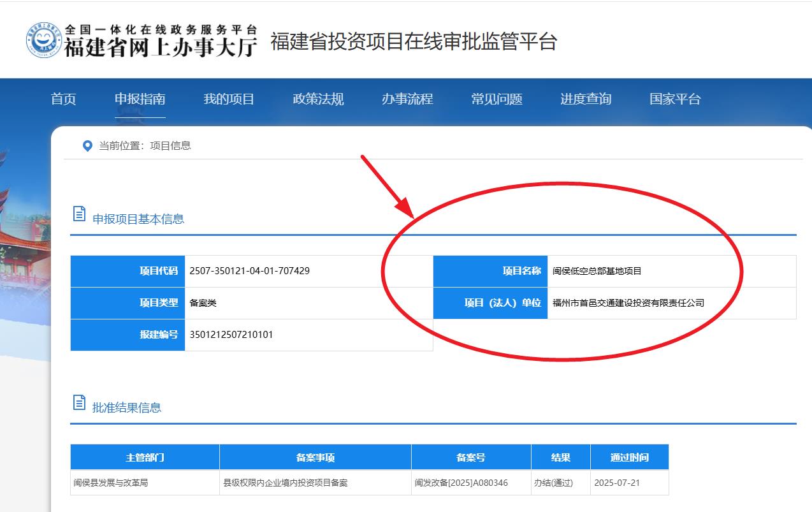Viewport: 812px width, 512px height.
Task: Click document icon beside 批准结果信息
Action: pyautogui.click(x=79, y=402)
